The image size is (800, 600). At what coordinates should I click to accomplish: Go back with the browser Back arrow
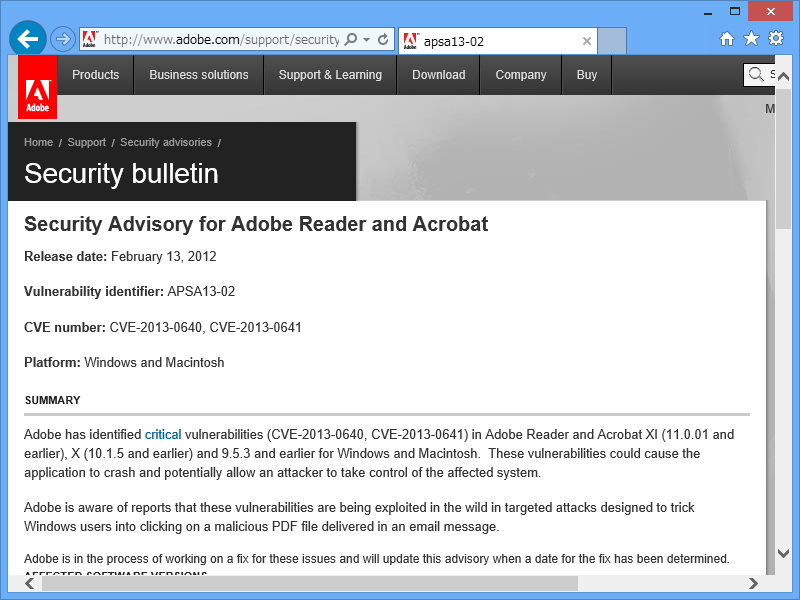28,39
